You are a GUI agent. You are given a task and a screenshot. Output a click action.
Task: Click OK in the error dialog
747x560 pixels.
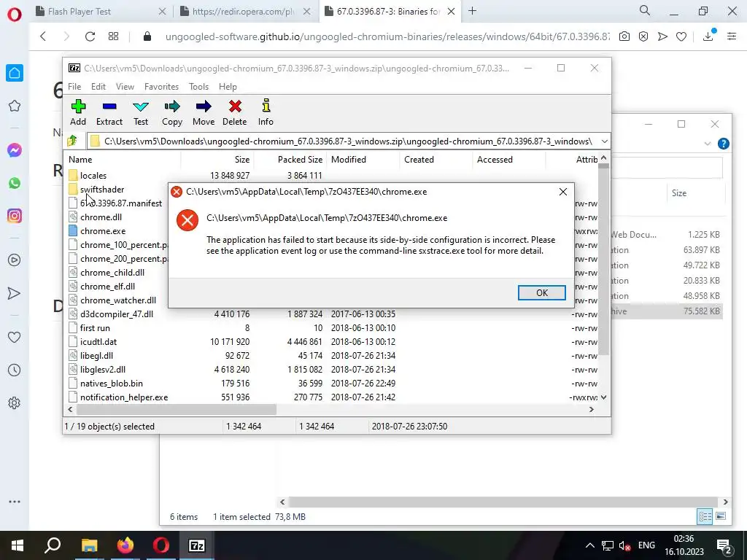coord(542,293)
